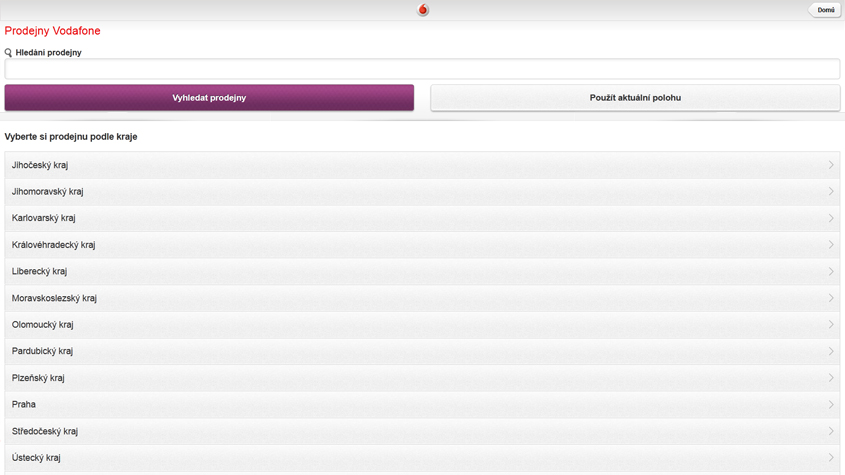This screenshot has width=845, height=475.
Task: Click the Vodafone logo icon
Action: (x=423, y=10)
